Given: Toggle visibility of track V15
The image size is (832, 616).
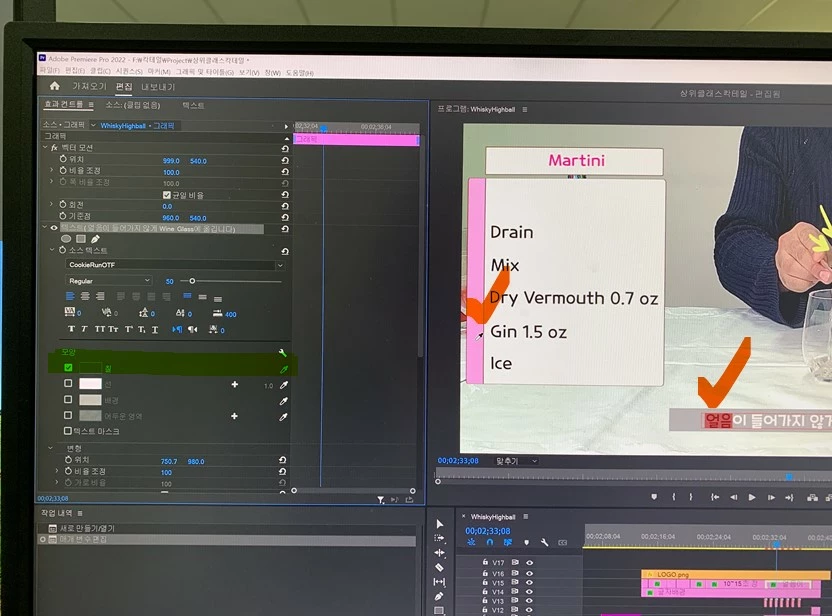Looking at the screenshot, I should [x=529, y=582].
